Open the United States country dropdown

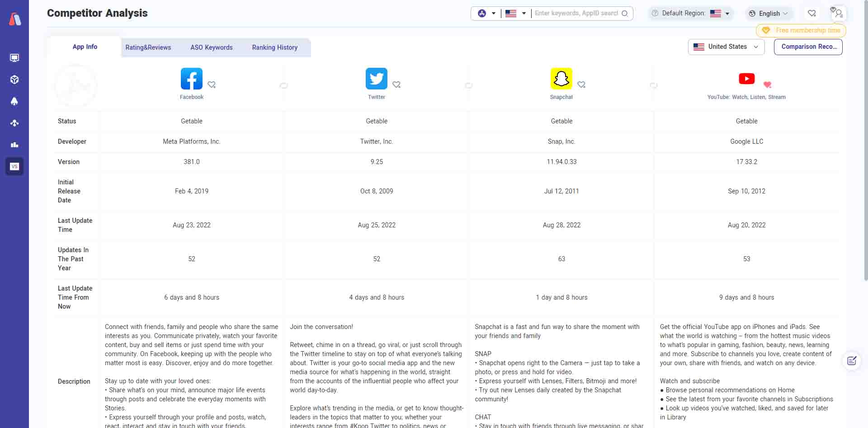(726, 47)
